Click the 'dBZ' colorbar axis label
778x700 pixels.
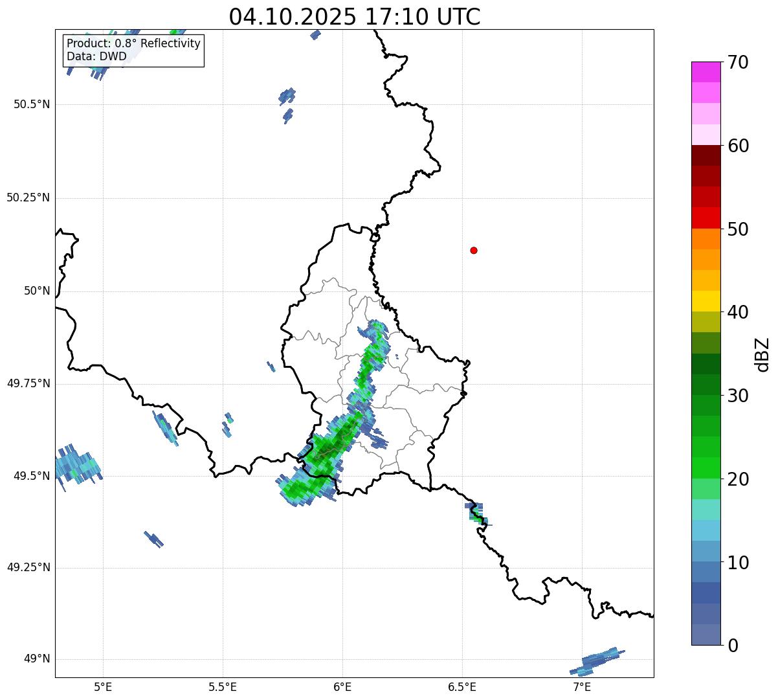[762, 354]
